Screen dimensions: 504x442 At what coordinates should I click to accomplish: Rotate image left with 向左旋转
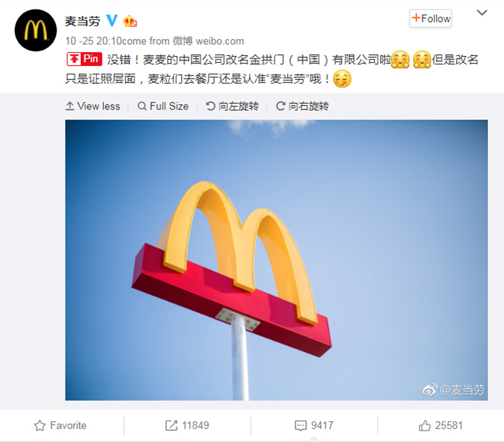point(232,106)
